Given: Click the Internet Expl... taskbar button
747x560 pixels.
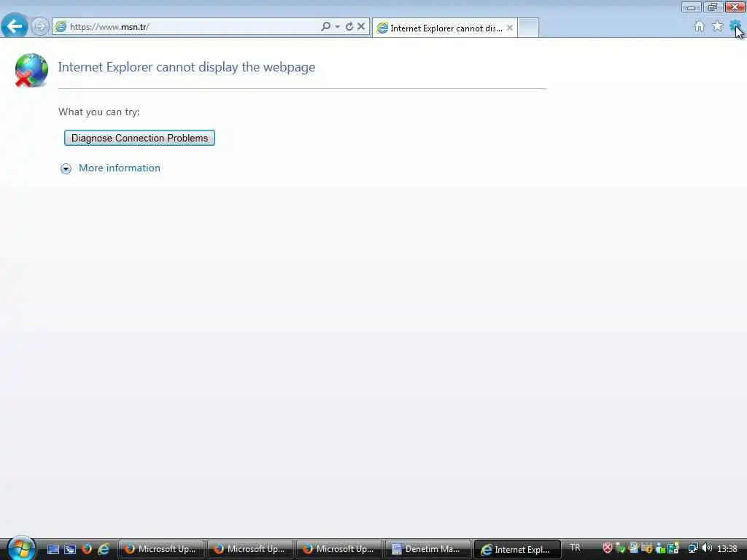Looking at the screenshot, I should point(517,550).
